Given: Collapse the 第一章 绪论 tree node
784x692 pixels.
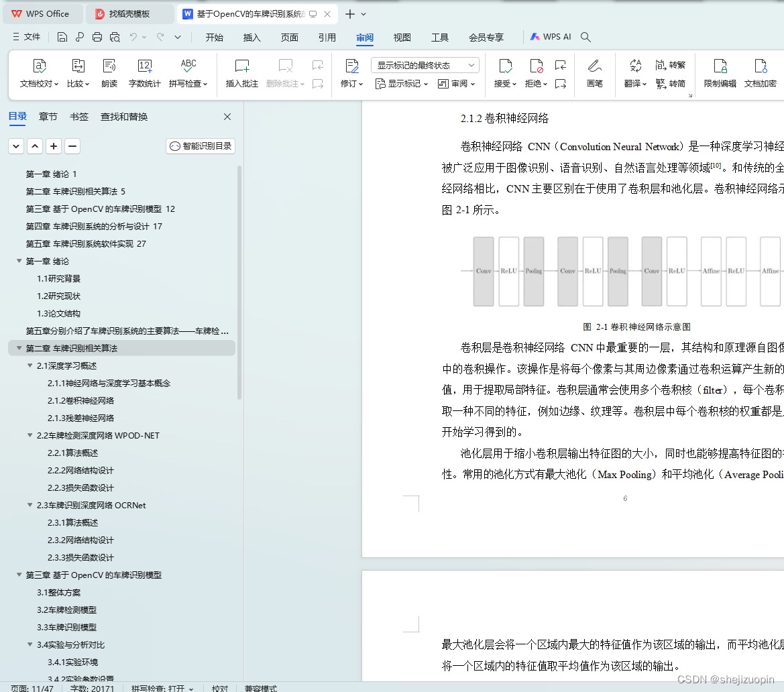Looking at the screenshot, I should [19, 261].
